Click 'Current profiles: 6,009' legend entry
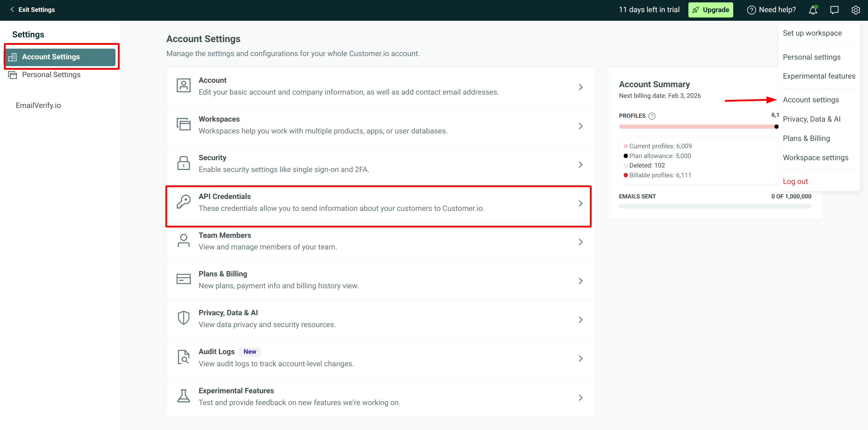 (x=658, y=146)
